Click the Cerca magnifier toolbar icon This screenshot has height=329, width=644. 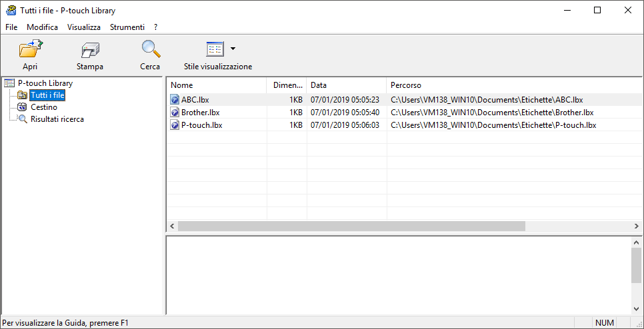[x=150, y=49]
